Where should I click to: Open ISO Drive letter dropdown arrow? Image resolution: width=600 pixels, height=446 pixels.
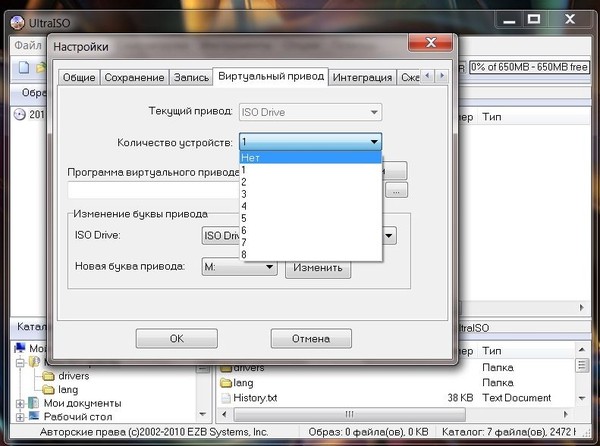coord(389,236)
